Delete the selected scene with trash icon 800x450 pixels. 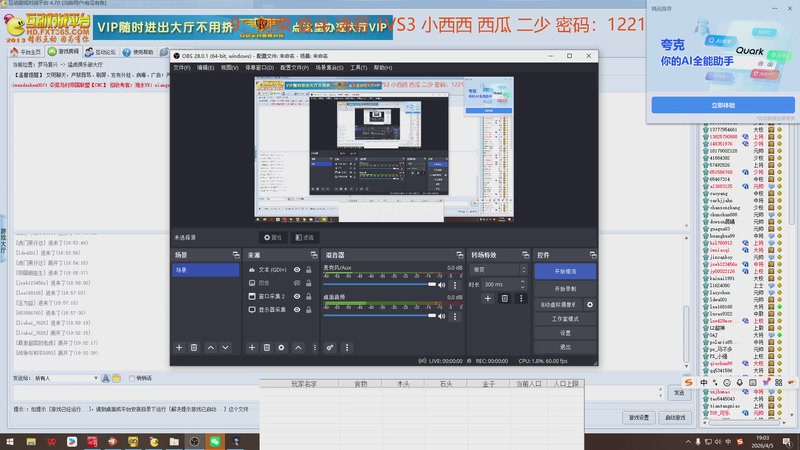pos(194,347)
